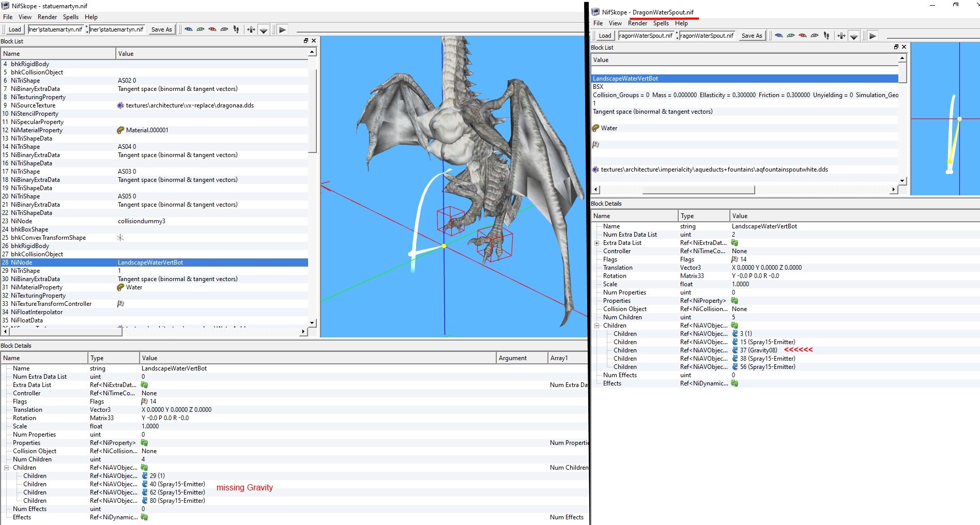The image size is (980, 525).
Task: Close the Block List panel in statuemartyn window
Action: click(x=313, y=41)
